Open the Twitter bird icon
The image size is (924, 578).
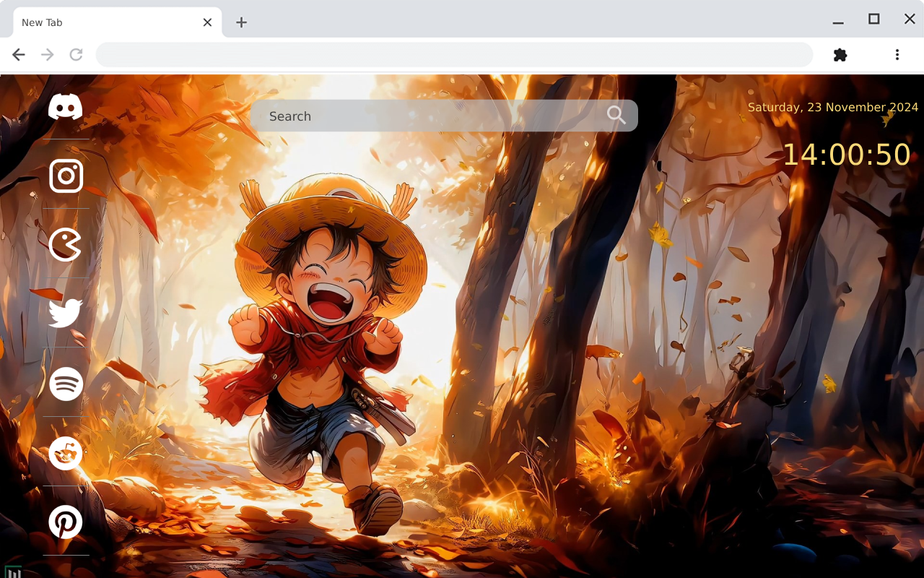point(66,314)
